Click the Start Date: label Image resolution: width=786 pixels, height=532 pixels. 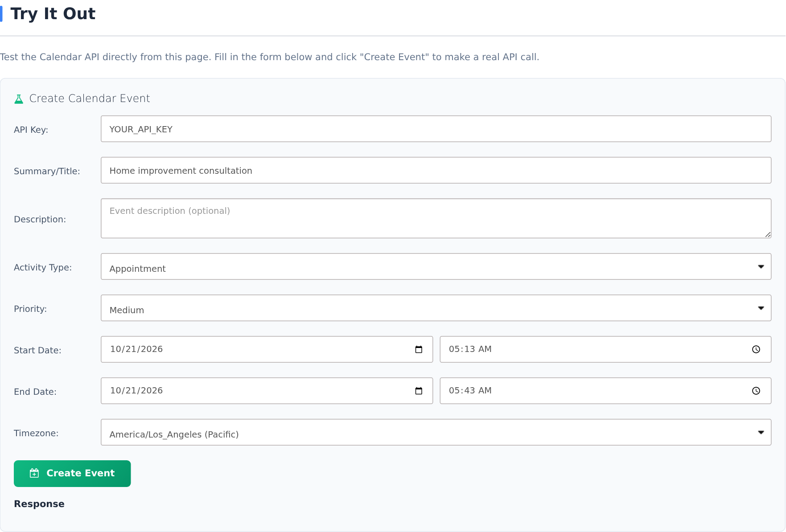point(37,350)
